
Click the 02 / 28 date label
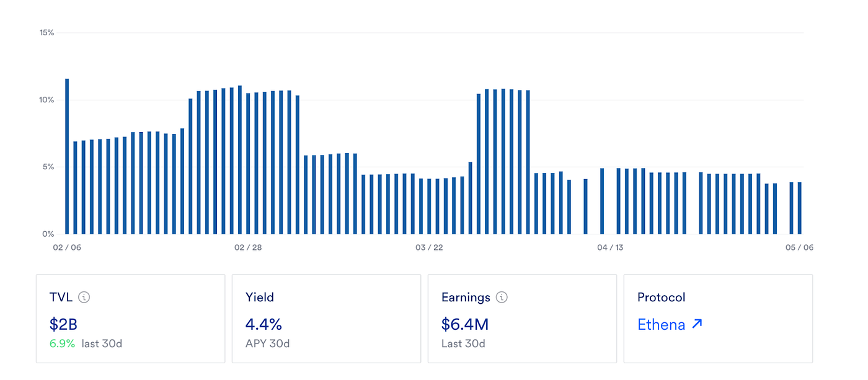pyautogui.click(x=247, y=247)
